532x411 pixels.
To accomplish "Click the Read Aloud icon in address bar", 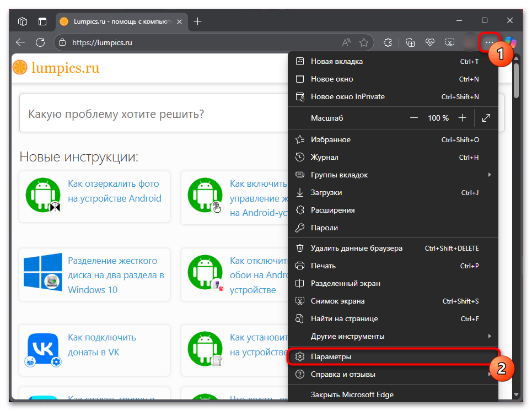I will pos(346,42).
